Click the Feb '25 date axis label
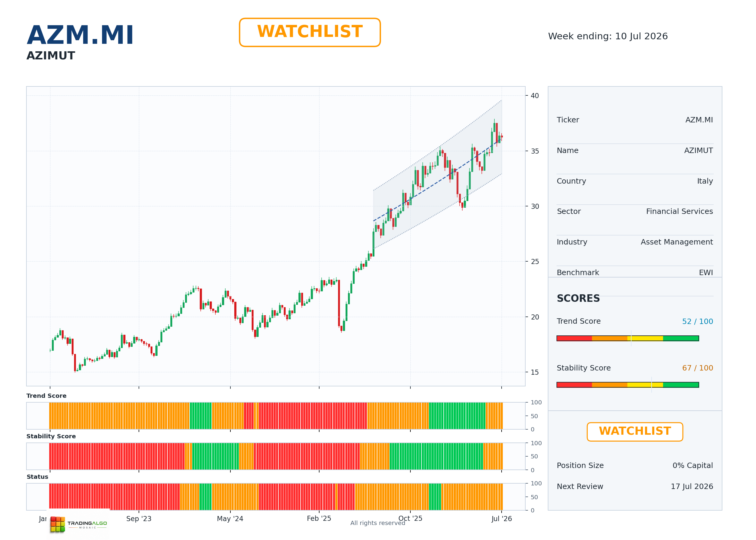This screenshot has height=540, width=756. pos(319,518)
